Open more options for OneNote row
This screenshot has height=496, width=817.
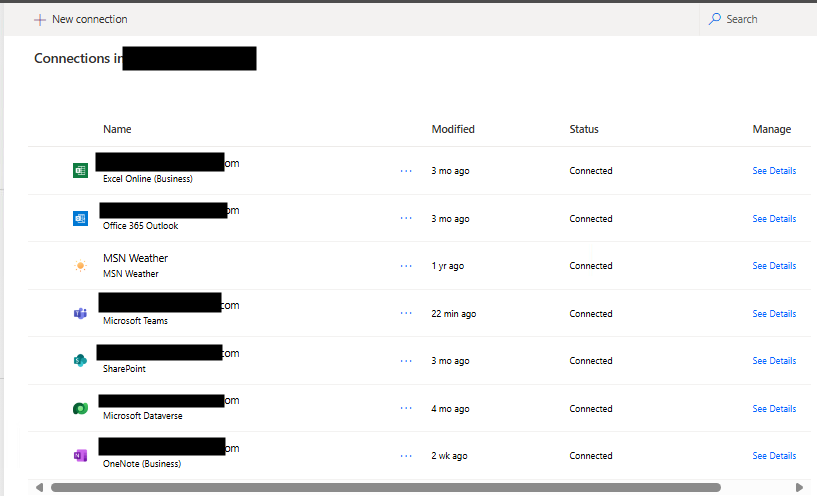406,456
